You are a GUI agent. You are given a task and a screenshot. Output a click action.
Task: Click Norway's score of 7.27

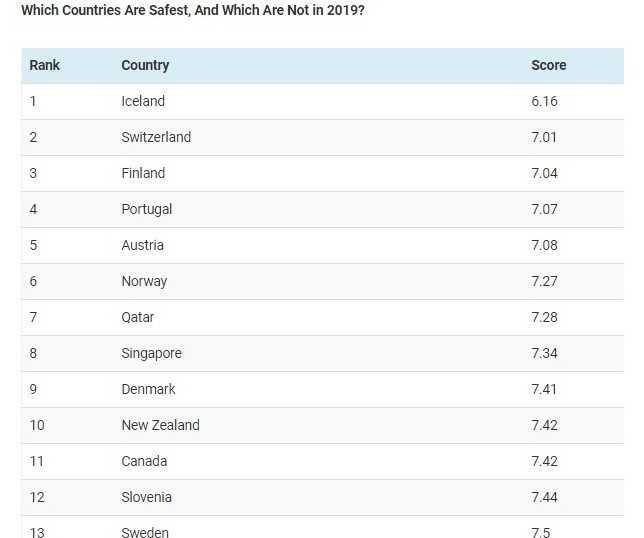[x=544, y=281]
